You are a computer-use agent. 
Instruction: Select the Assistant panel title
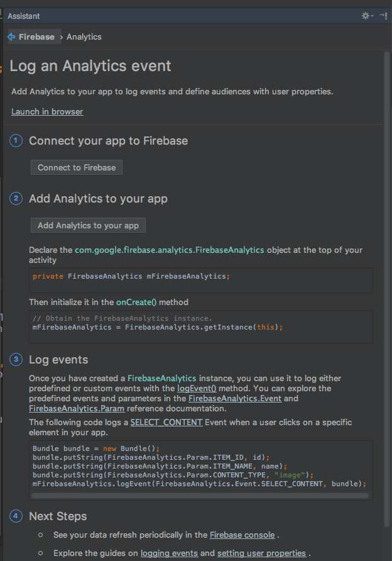23,16
